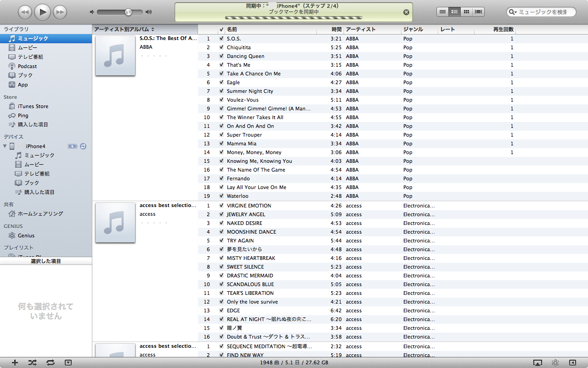Image resolution: width=588 pixels, height=368 pixels.
Task: Skip to the next track
Action: tap(60, 12)
